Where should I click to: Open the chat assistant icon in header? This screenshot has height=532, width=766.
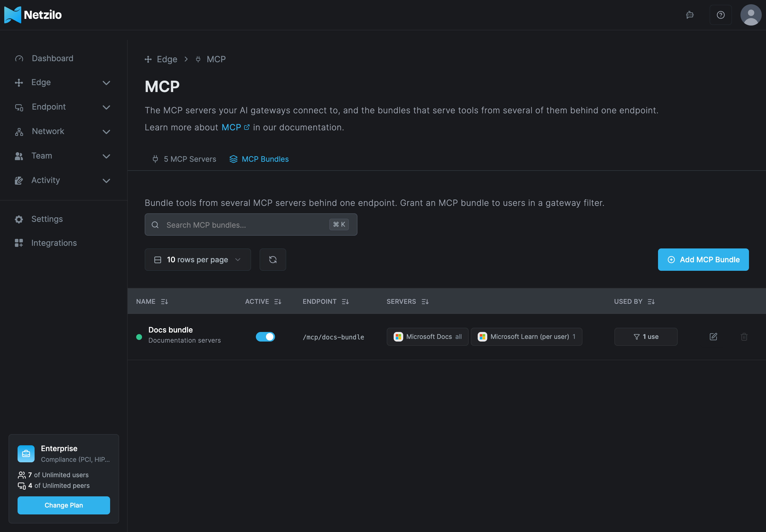coord(690,15)
